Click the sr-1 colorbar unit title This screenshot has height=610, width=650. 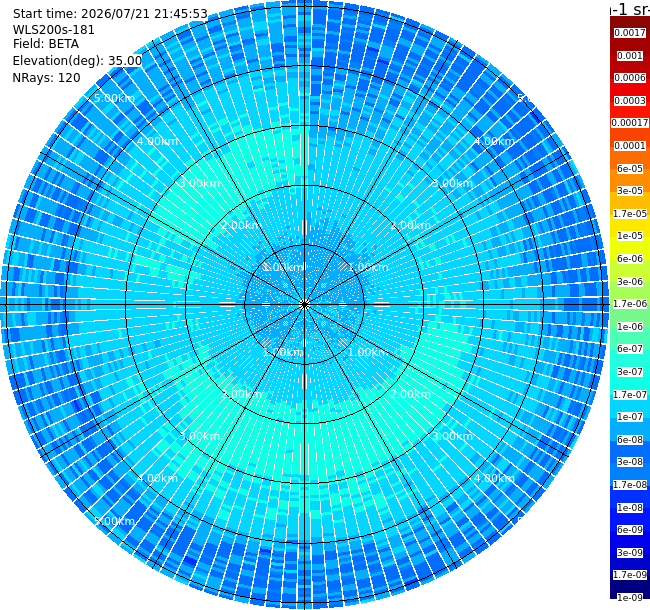click(630, 9)
